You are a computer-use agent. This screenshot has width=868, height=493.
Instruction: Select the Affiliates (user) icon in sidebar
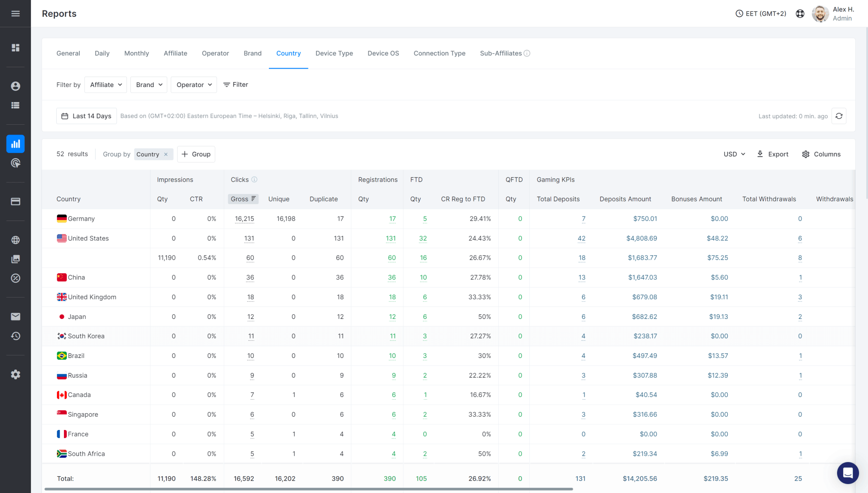pos(15,86)
